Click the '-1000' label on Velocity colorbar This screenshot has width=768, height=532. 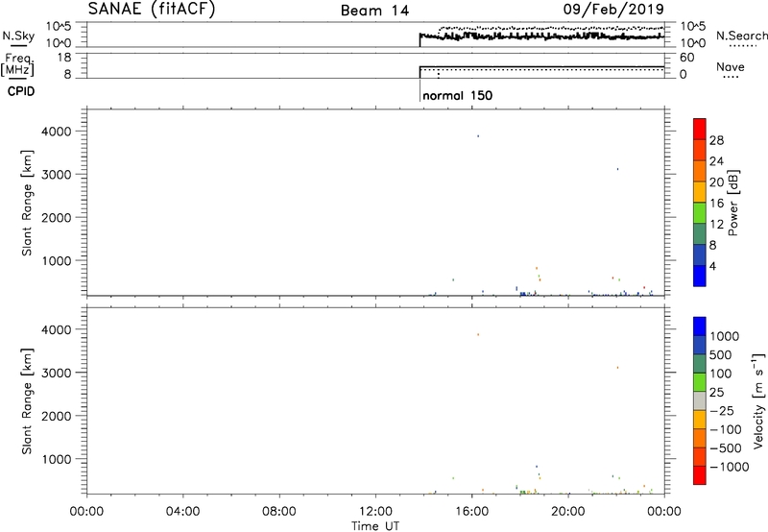730,467
